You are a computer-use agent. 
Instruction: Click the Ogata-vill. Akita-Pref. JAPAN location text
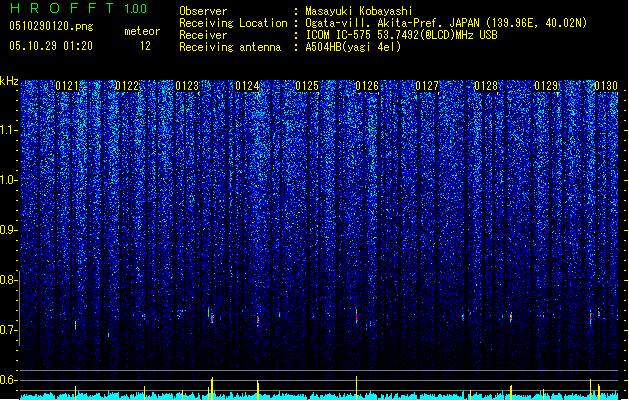point(446,23)
